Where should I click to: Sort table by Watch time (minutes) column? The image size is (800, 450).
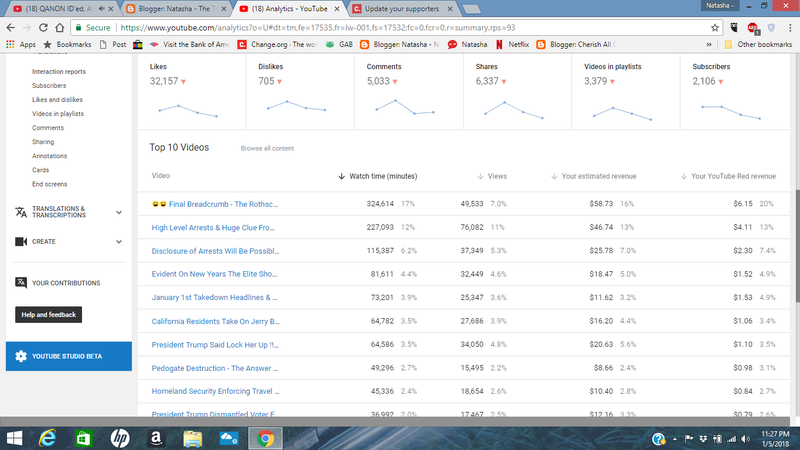382,176
